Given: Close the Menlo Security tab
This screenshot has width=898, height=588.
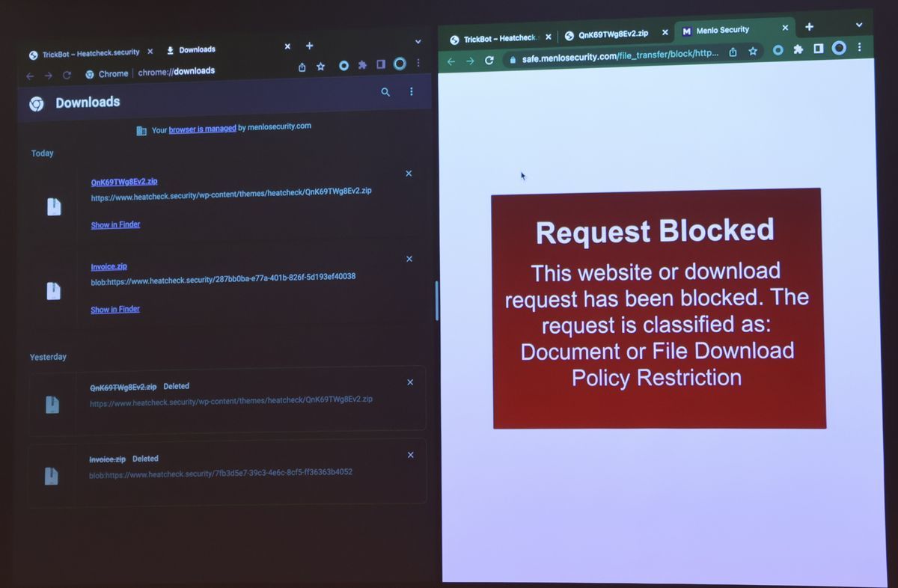Looking at the screenshot, I should (x=785, y=28).
